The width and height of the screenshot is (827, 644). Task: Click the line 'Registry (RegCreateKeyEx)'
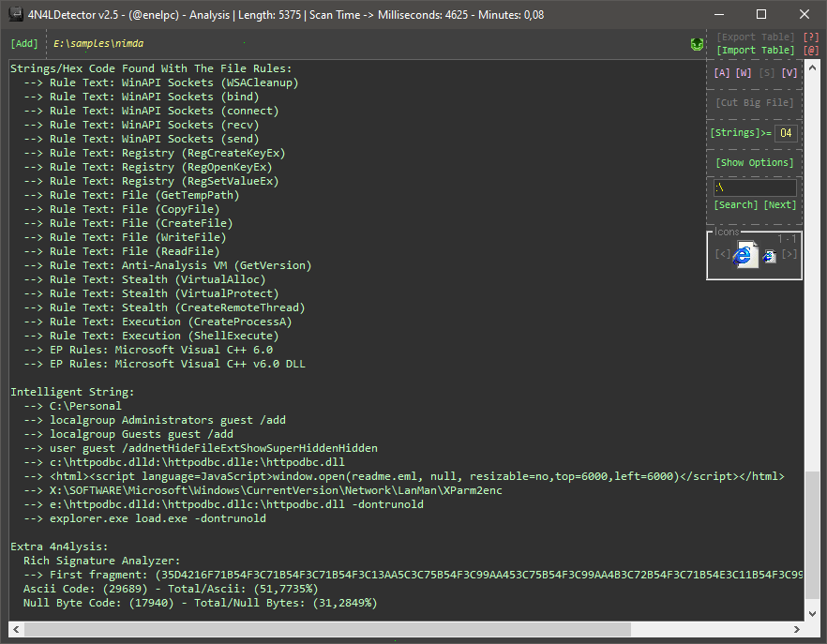pos(155,154)
